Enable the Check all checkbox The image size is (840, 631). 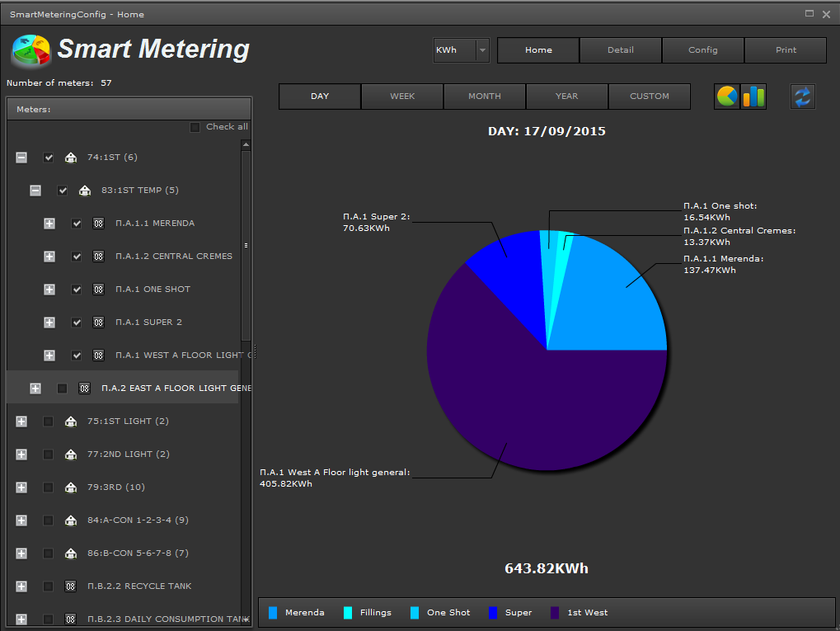pos(195,127)
